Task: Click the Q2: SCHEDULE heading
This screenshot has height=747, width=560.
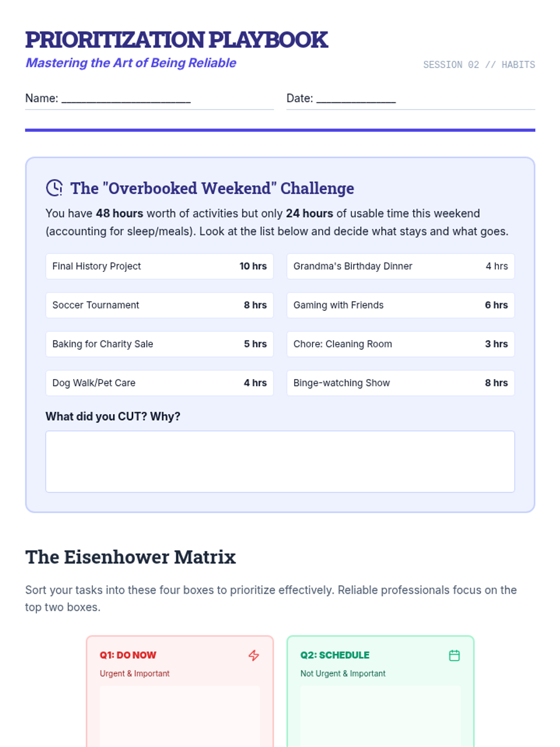Action: (x=335, y=655)
